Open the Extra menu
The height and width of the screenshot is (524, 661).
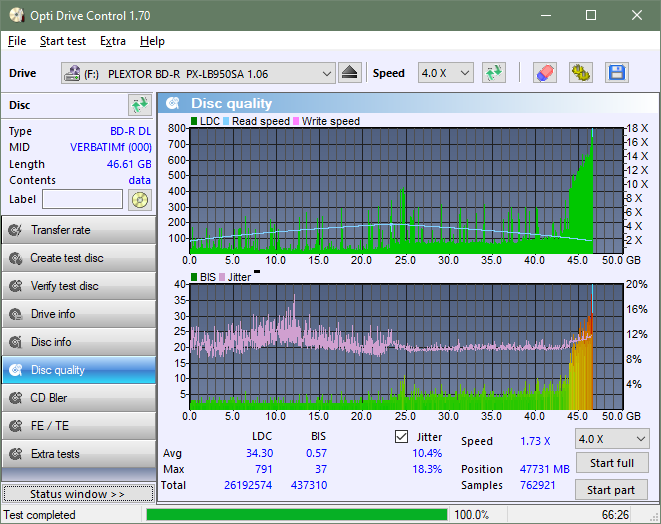(113, 41)
